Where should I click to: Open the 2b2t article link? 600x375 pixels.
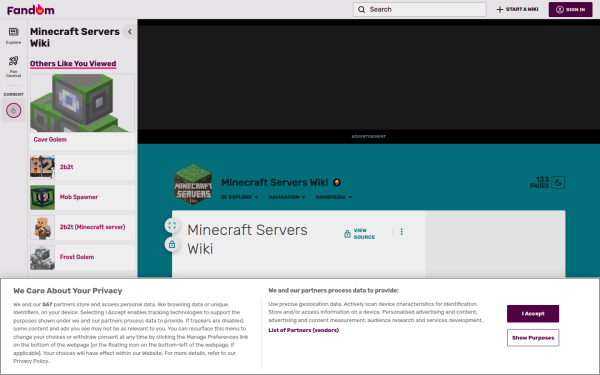tap(67, 167)
